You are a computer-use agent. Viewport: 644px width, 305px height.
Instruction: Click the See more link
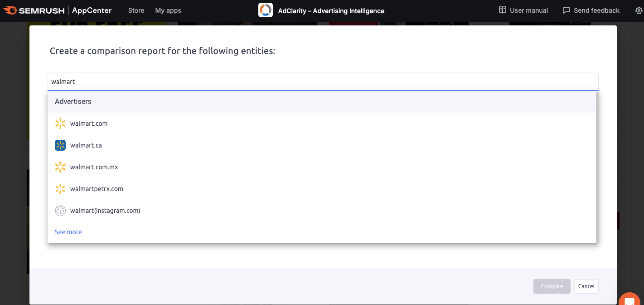click(x=68, y=232)
